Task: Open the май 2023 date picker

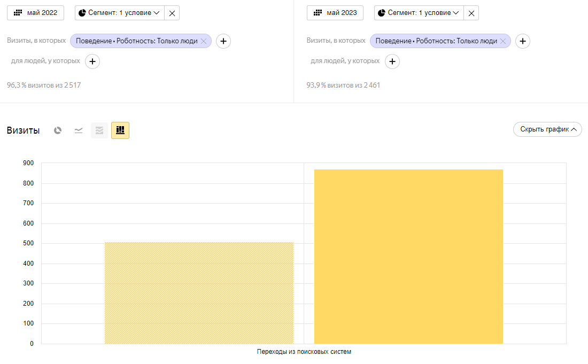Action: coord(335,13)
